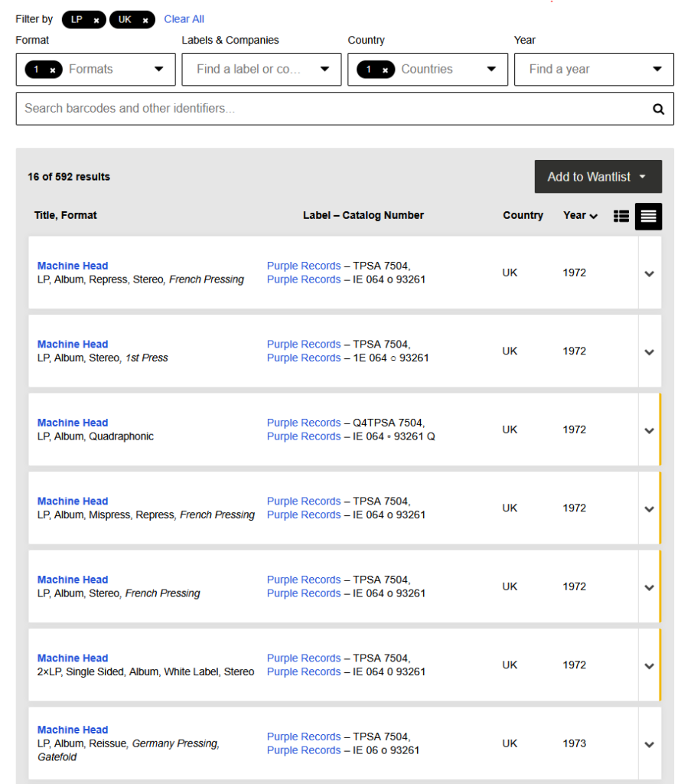
Task: Click the search magnifier icon
Action: pyautogui.click(x=659, y=109)
